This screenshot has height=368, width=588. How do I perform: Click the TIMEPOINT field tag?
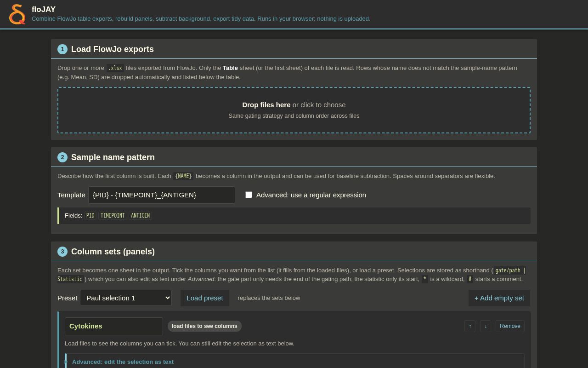[113, 216]
